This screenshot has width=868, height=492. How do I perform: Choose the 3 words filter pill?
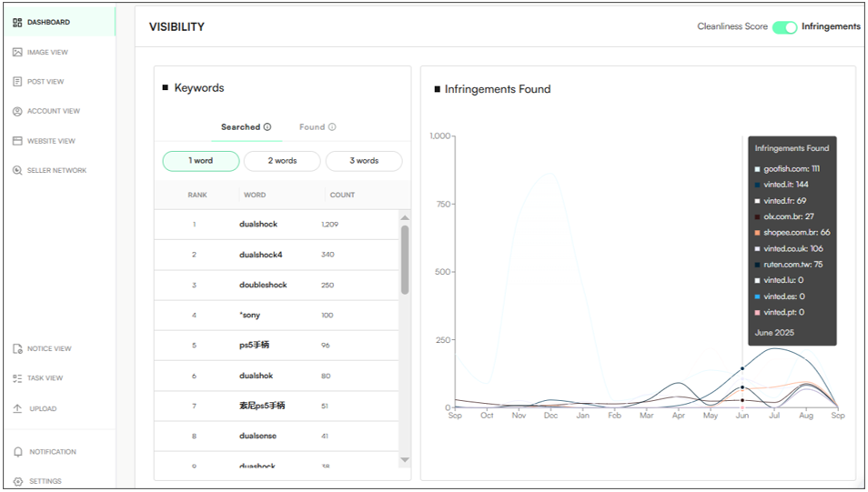click(364, 161)
